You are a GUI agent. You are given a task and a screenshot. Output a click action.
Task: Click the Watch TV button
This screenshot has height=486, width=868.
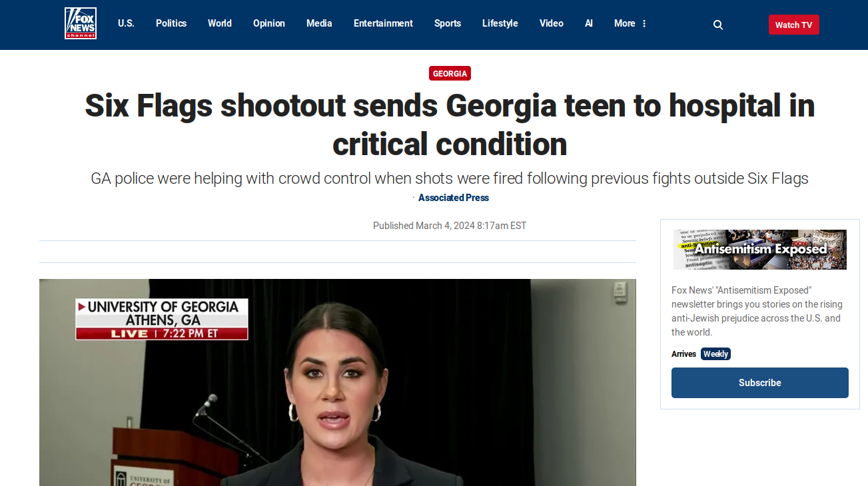click(x=793, y=25)
